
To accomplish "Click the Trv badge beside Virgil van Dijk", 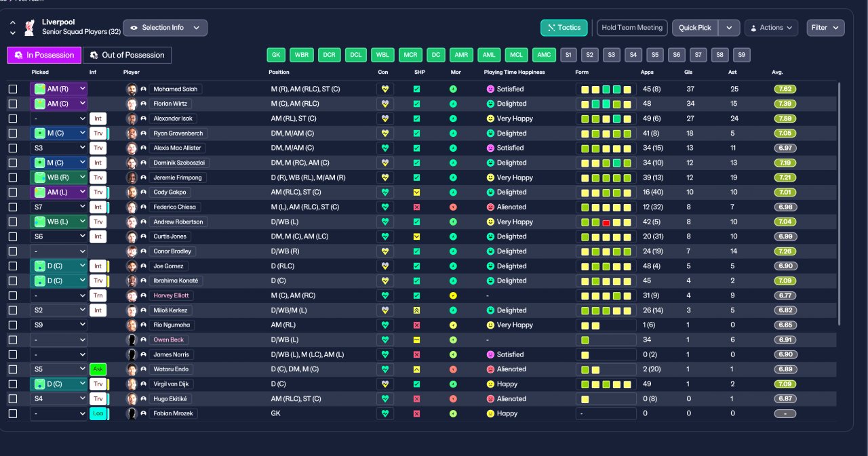I will click(x=98, y=384).
